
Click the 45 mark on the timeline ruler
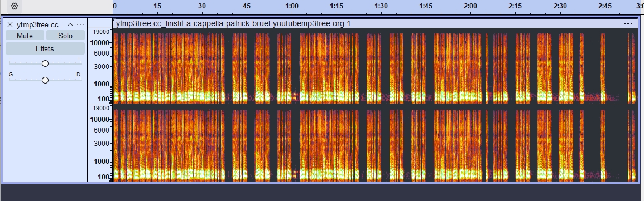click(247, 6)
